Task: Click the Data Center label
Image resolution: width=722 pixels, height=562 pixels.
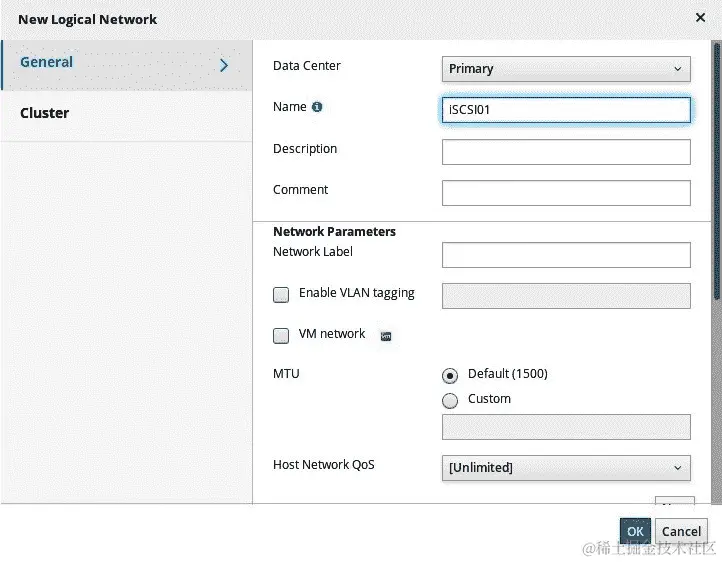Action: coord(307,66)
